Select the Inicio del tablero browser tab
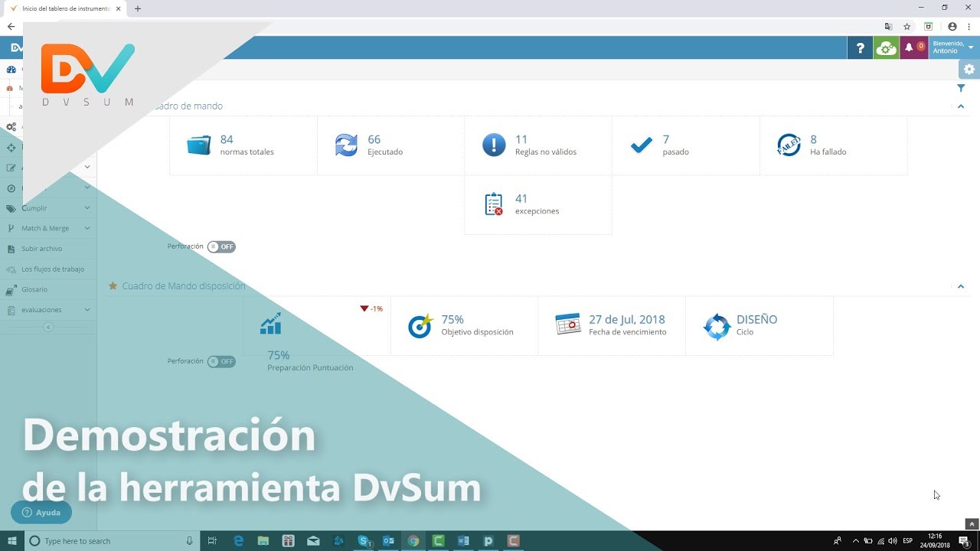The width and height of the screenshot is (980, 551). [x=65, y=8]
